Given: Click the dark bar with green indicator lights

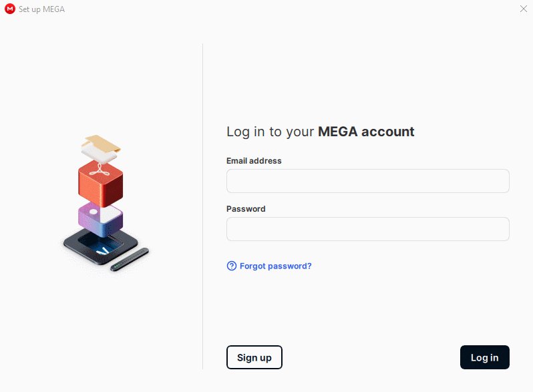Looking at the screenshot, I should tap(130, 260).
